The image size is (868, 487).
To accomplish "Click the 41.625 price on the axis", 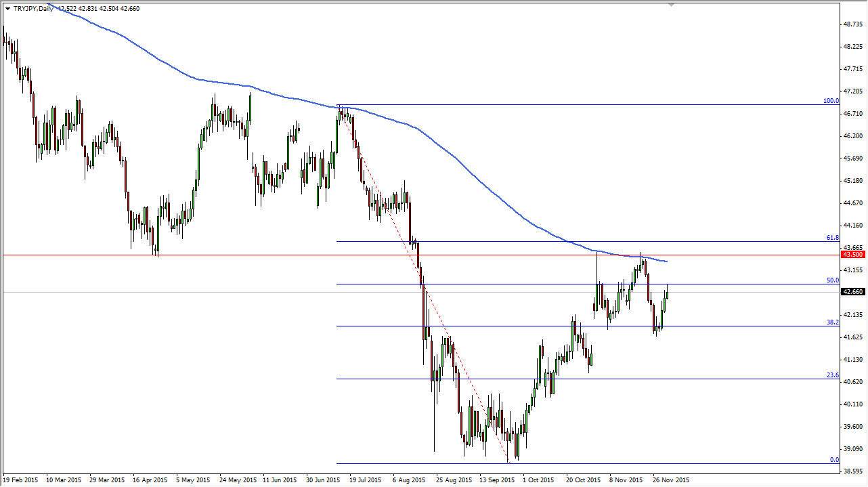I will point(852,337).
